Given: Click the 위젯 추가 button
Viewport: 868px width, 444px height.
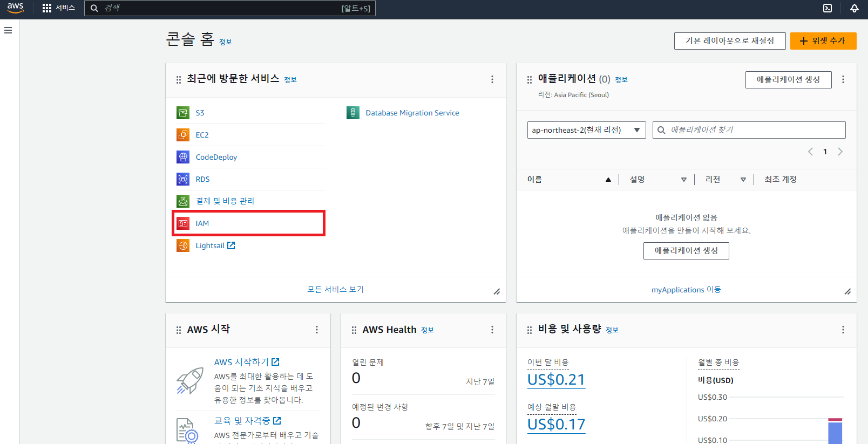Looking at the screenshot, I should 823,41.
